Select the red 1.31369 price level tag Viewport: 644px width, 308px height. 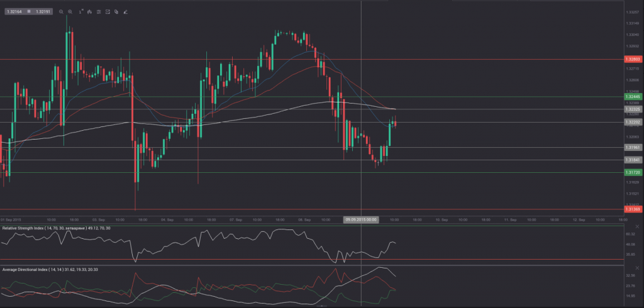(x=633, y=209)
